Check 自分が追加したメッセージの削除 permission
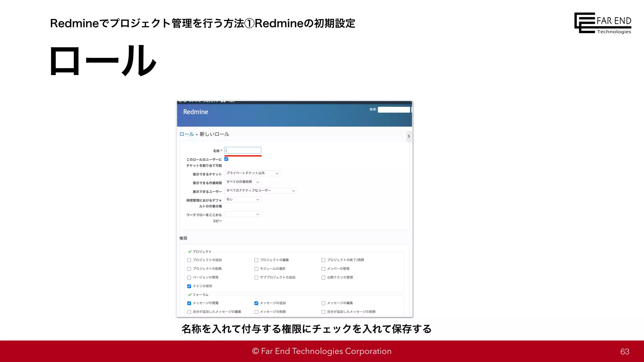The image size is (644, 362). 323,312
